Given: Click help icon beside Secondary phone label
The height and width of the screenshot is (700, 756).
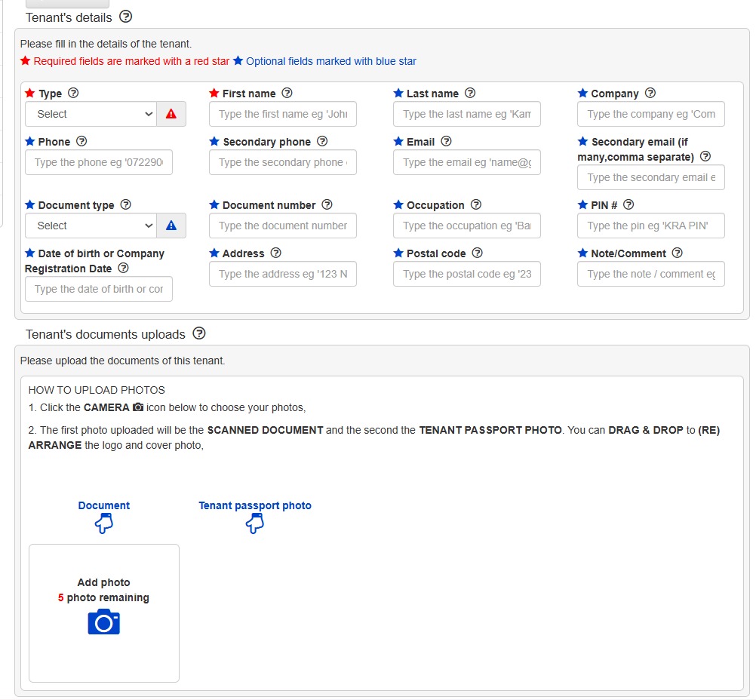Looking at the screenshot, I should [x=322, y=141].
